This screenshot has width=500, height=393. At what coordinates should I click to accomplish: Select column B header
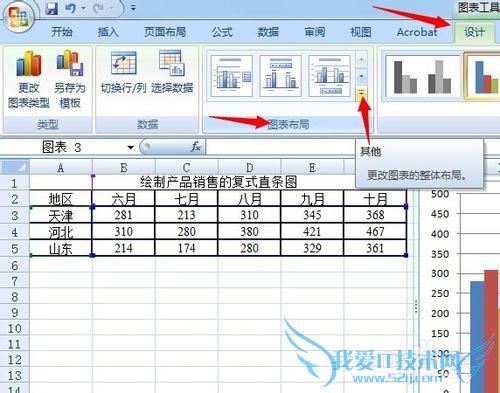click(124, 167)
